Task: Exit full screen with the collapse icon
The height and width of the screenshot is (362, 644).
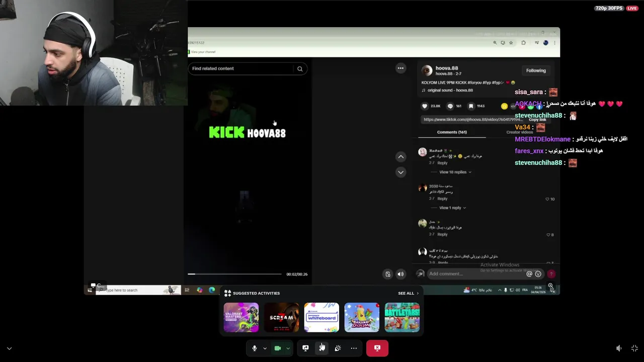Action: pos(634,348)
